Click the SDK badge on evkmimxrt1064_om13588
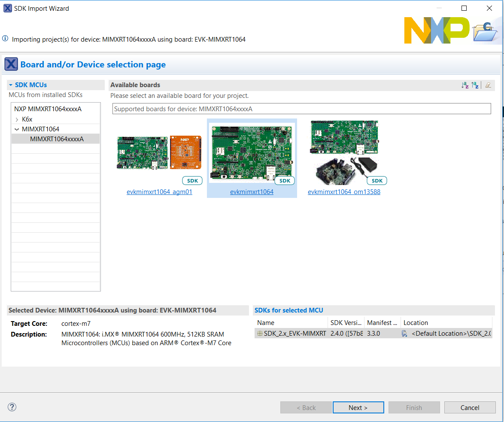The width and height of the screenshot is (504, 422). tap(377, 181)
